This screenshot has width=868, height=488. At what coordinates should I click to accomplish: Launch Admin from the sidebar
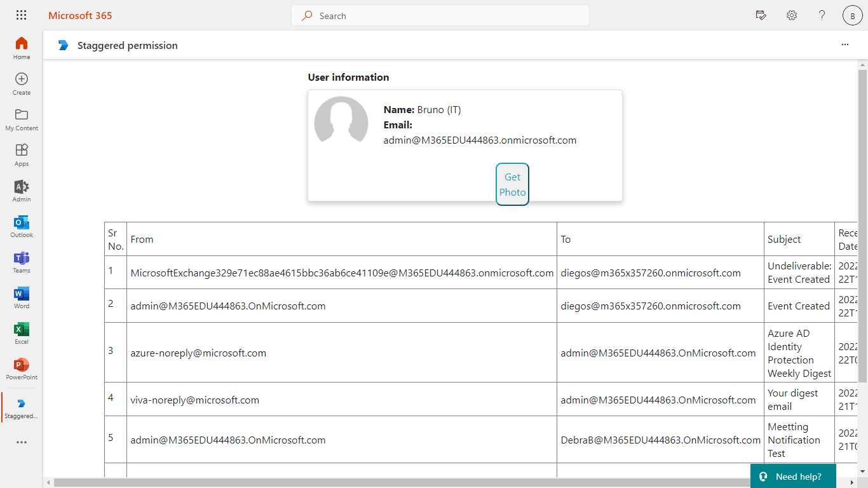click(22, 191)
